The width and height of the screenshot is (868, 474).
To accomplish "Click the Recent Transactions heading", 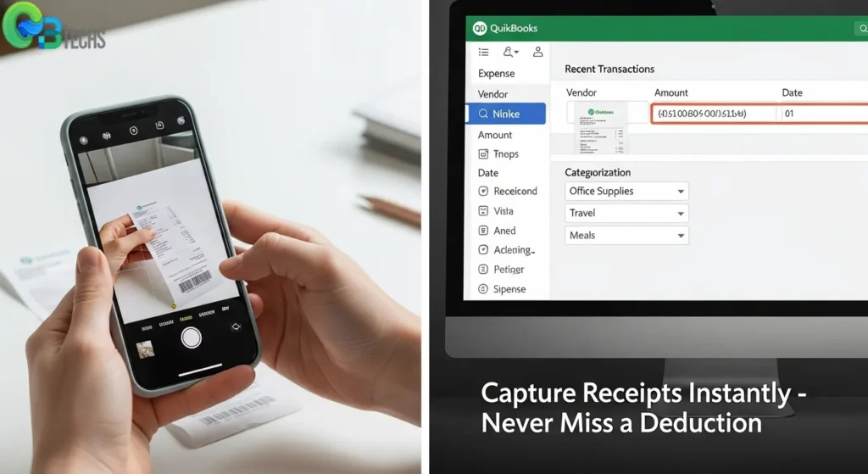I will [x=609, y=70].
